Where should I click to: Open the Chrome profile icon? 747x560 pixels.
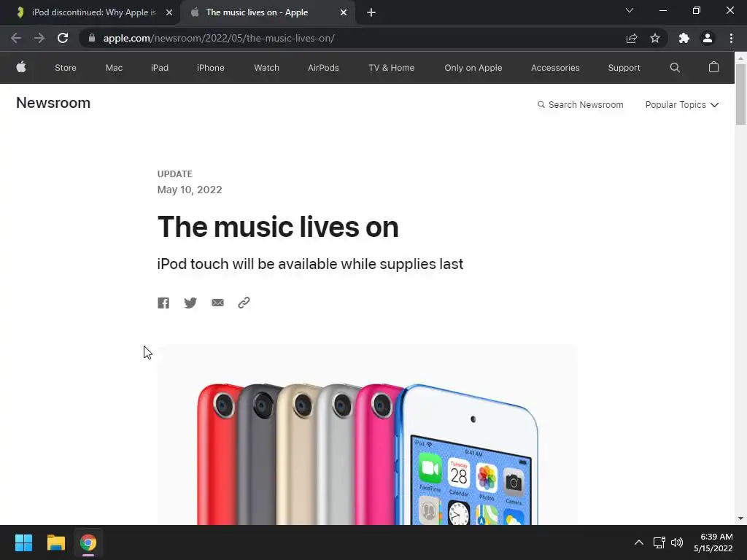click(x=708, y=38)
